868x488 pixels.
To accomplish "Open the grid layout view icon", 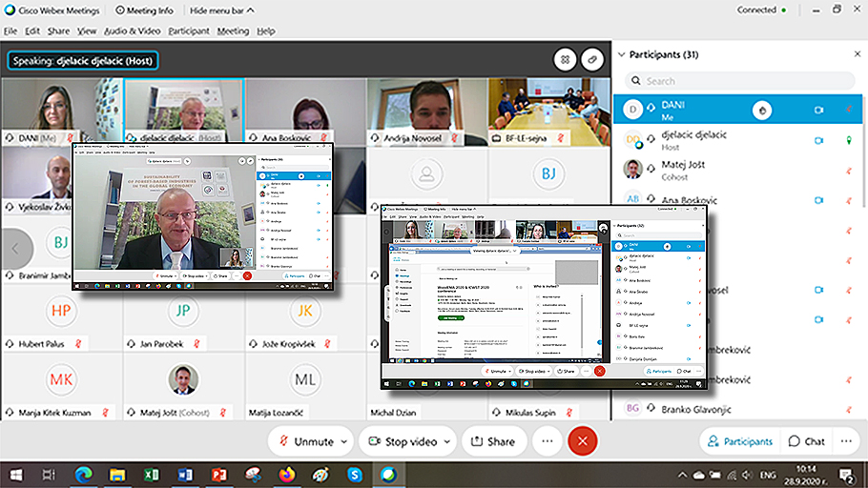I will tap(566, 60).
